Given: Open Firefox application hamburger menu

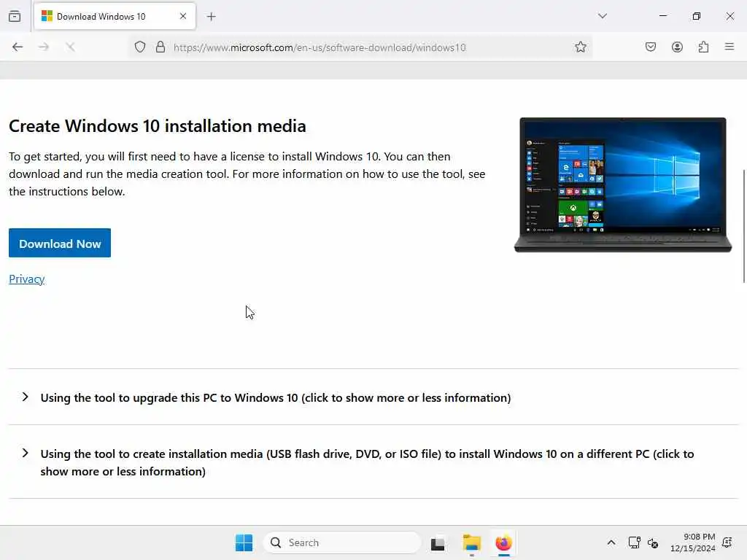Looking at the screenshot, I should coord(729,47).
